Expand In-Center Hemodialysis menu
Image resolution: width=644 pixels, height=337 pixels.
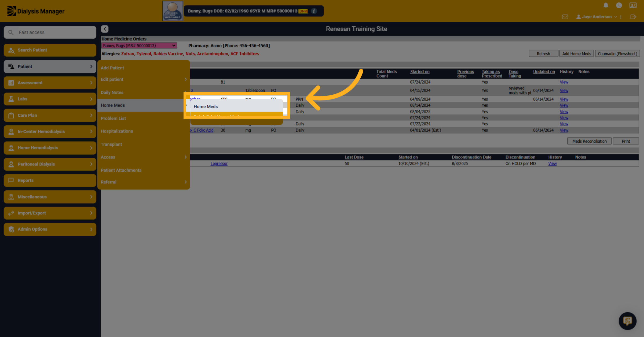50,132
